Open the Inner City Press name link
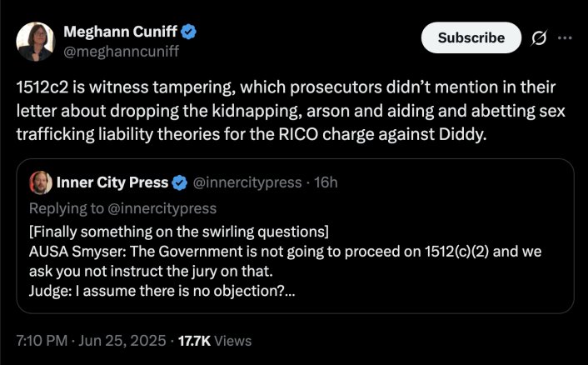The width and height of the screenshot is (588, 365). [112, 182]
